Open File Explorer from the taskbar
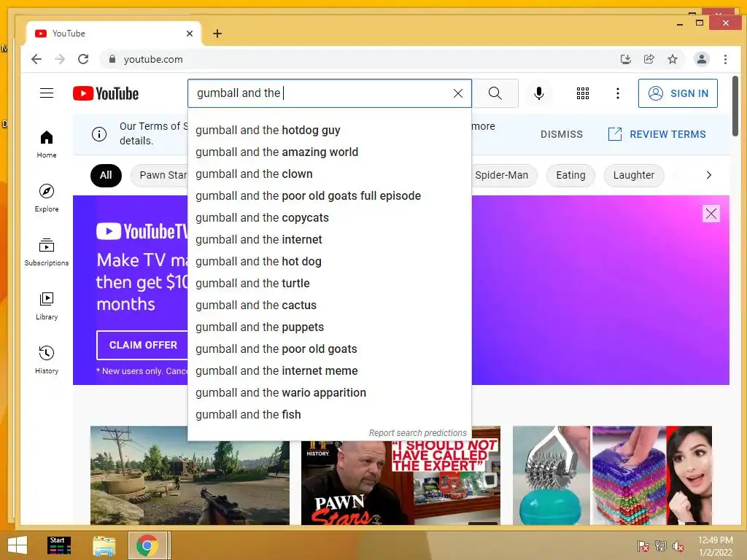This screenshot has width=747, height=560. tap(104, 545)
